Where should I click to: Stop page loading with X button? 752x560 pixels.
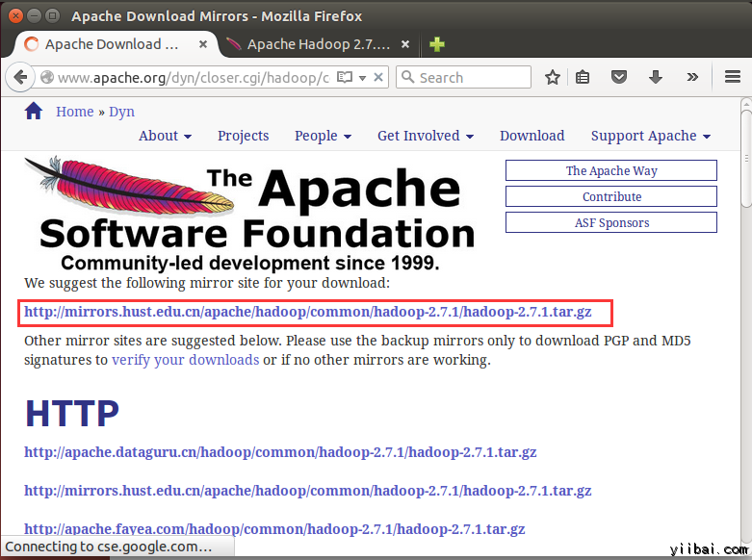[x=378, y=77]
